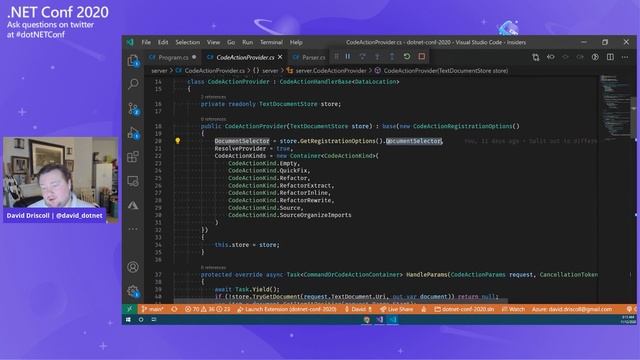Click VS Code Insiders icon in taskbar
The height and width of the screenshot is (360, 640).
393,320
